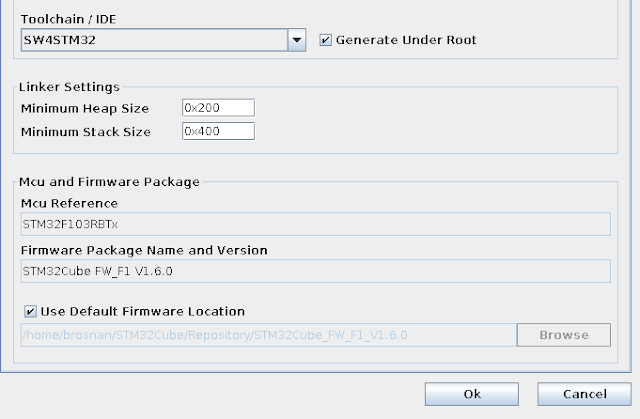Click the SW4STM32 combo box value

154,40
